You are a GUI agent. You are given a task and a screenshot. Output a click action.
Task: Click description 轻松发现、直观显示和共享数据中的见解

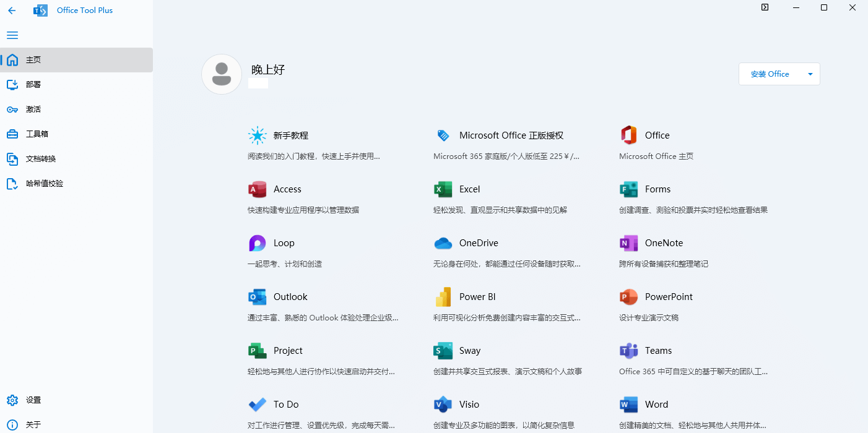(500, 210)
